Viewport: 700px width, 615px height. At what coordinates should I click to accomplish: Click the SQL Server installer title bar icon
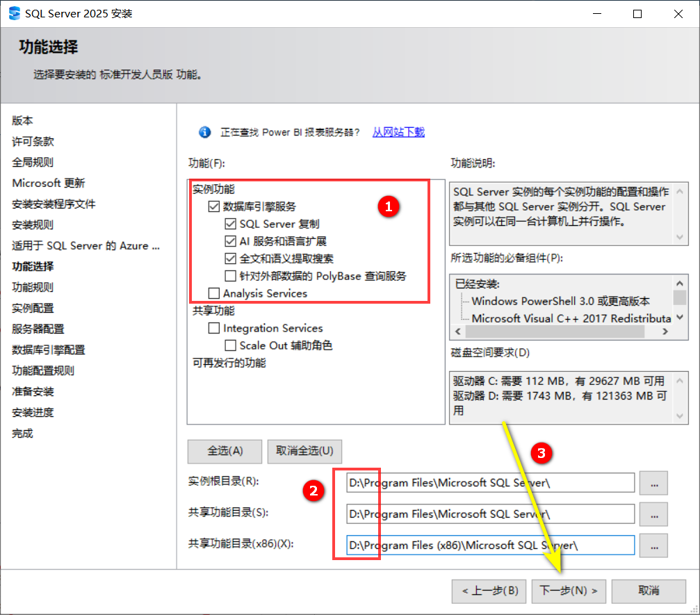(x=15, y=13)
